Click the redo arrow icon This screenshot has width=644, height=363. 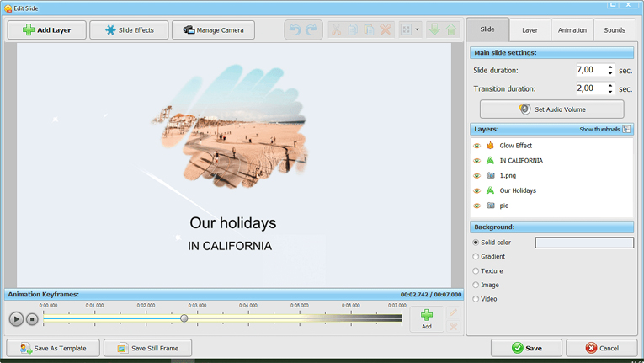coord(311,30)
